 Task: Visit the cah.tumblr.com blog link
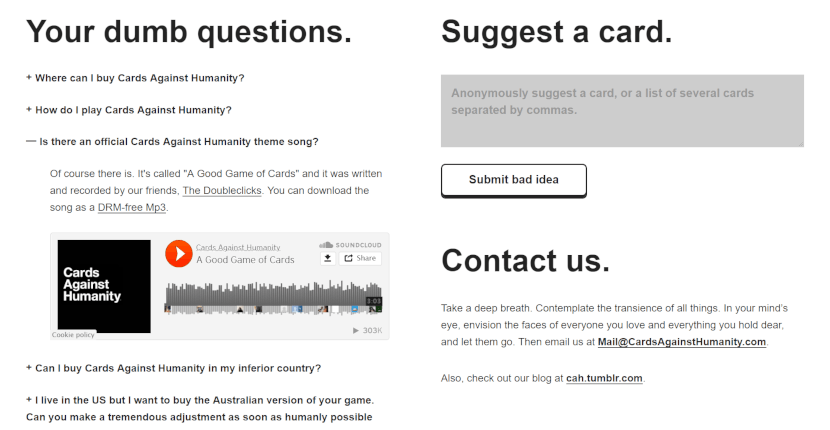point(605,379)
